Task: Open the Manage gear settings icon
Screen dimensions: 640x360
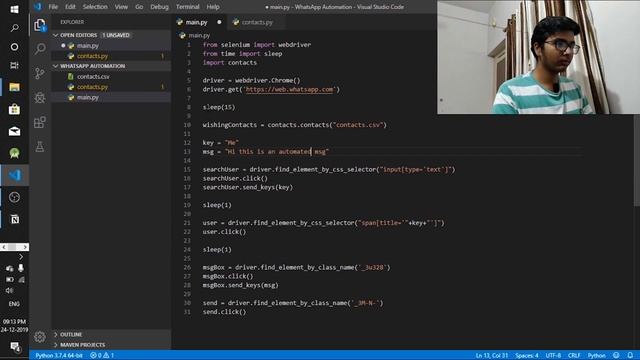Action: click(40, 337)
